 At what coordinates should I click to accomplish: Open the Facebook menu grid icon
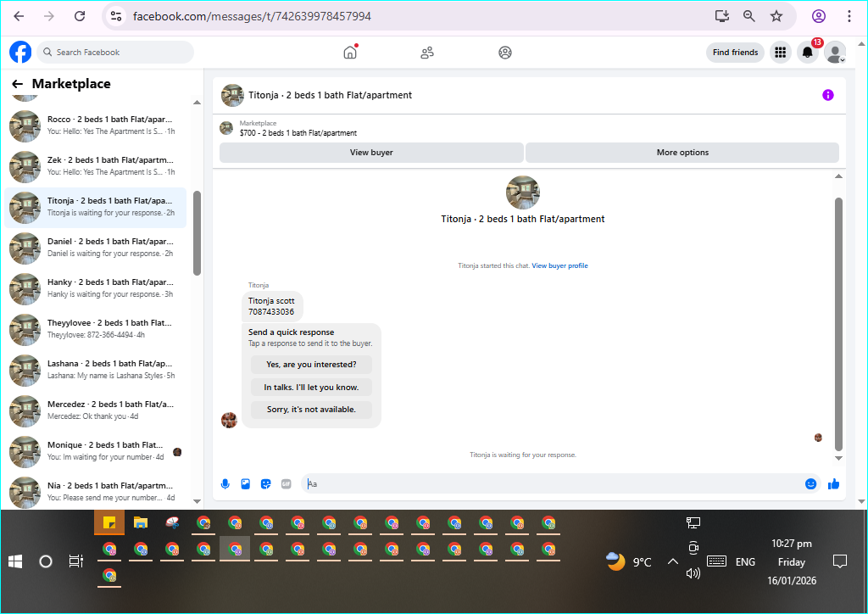point(781,52)
